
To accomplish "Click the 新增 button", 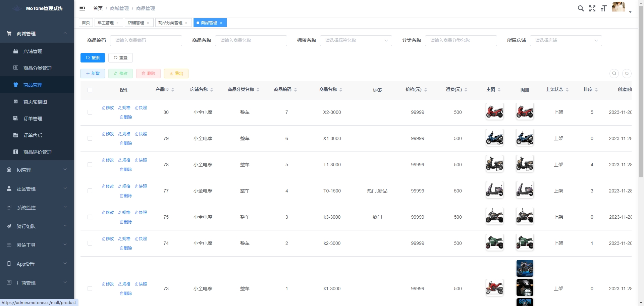I will click(93, 74).
